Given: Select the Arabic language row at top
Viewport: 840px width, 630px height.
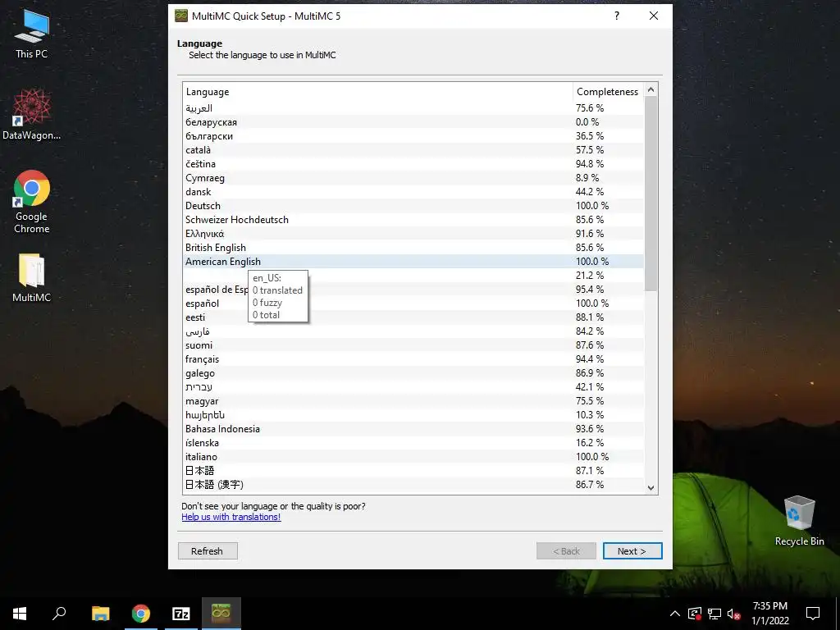Looking at the screenshot, I should 413,108.
